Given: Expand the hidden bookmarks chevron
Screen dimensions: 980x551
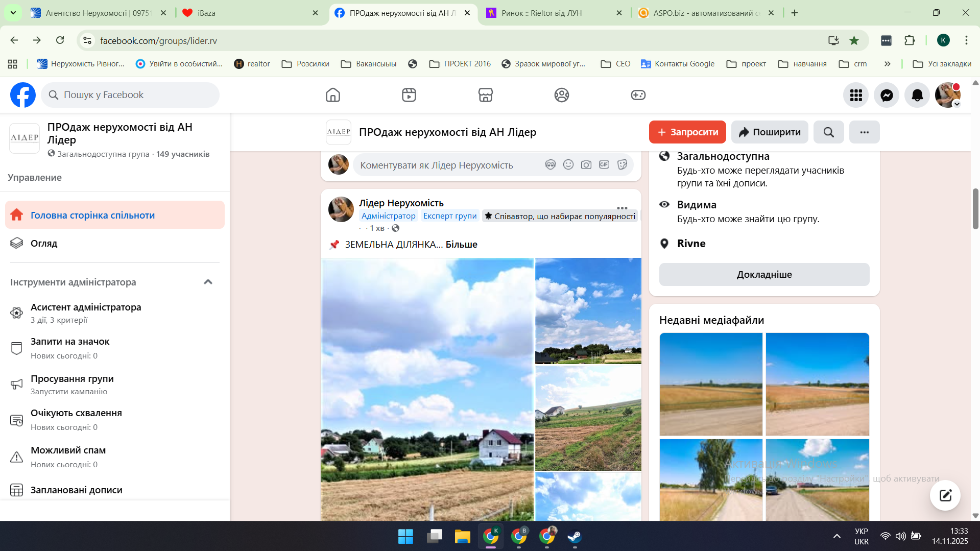Looking at the screenshot, I should click(888, 64).
